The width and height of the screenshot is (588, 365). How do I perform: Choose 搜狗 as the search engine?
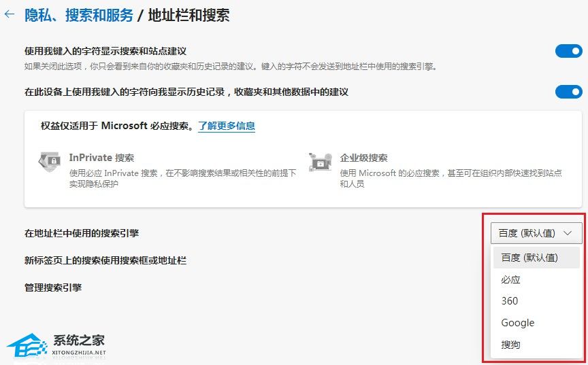[536, 345]
